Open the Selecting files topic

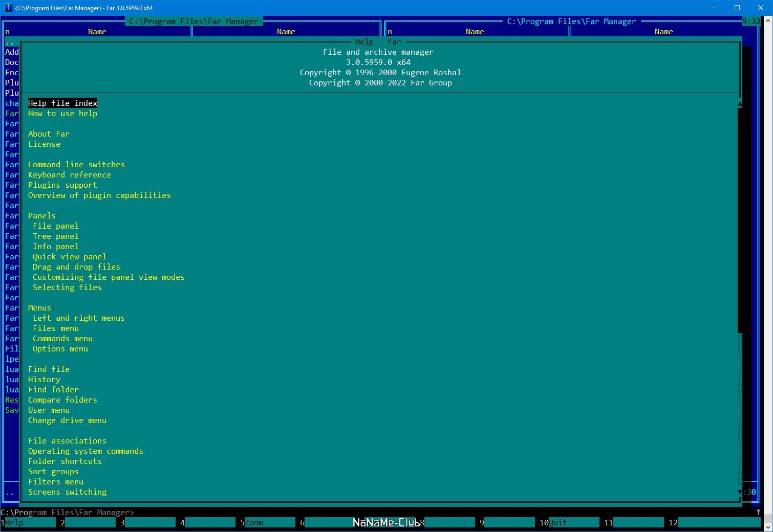[67, 287]
